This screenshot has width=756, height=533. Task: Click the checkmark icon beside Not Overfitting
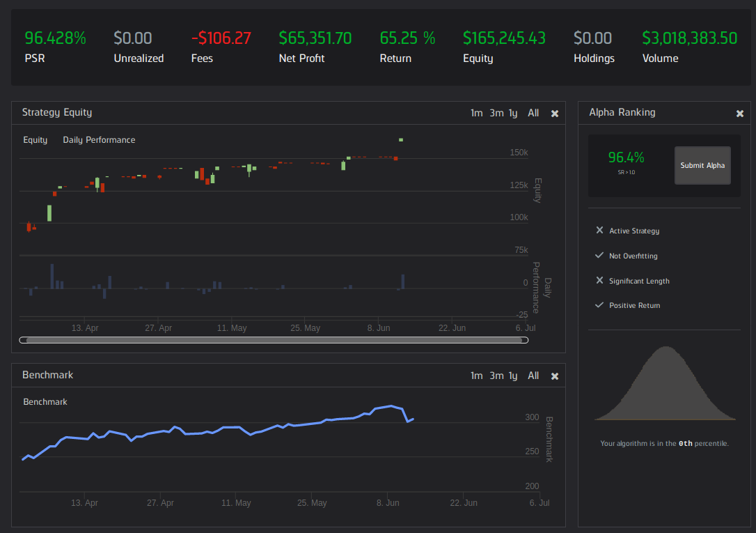(599, 256)
